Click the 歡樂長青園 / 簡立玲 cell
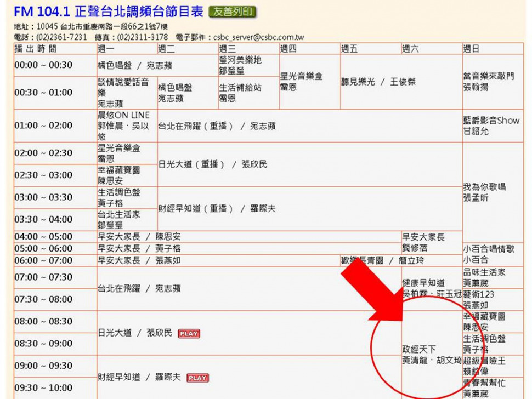This screenshot has width=532, height=399. pos(401,260)
